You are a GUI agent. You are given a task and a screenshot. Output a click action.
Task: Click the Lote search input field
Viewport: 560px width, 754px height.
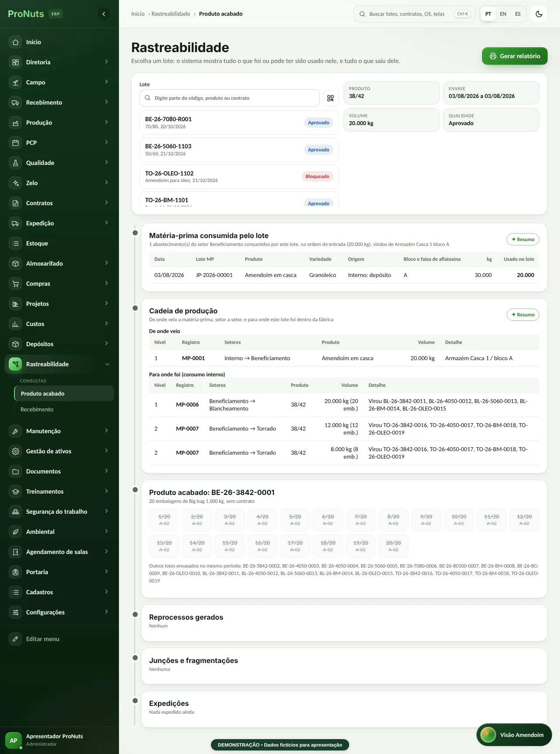(x=230, y=98)
